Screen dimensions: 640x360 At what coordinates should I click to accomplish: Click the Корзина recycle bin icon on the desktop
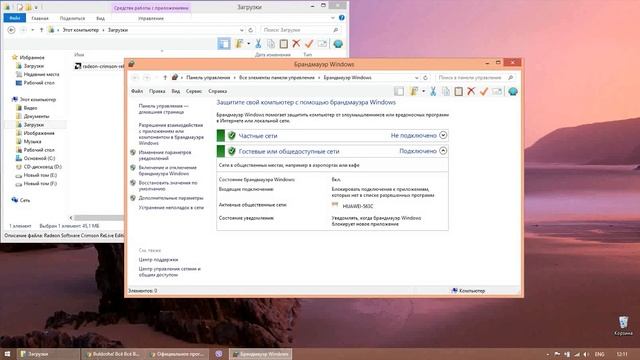click(x=623, y=325)
